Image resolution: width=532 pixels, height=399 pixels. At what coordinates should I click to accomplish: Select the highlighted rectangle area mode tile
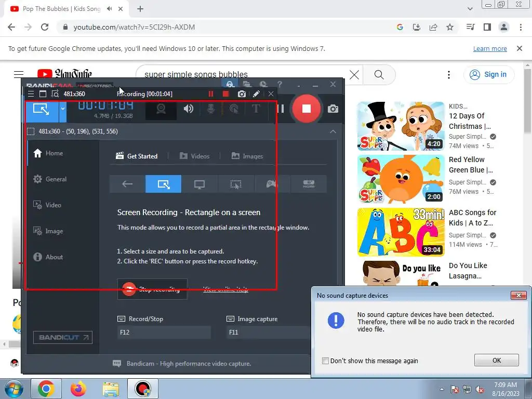pyautogui.click(x=163, y=184)
